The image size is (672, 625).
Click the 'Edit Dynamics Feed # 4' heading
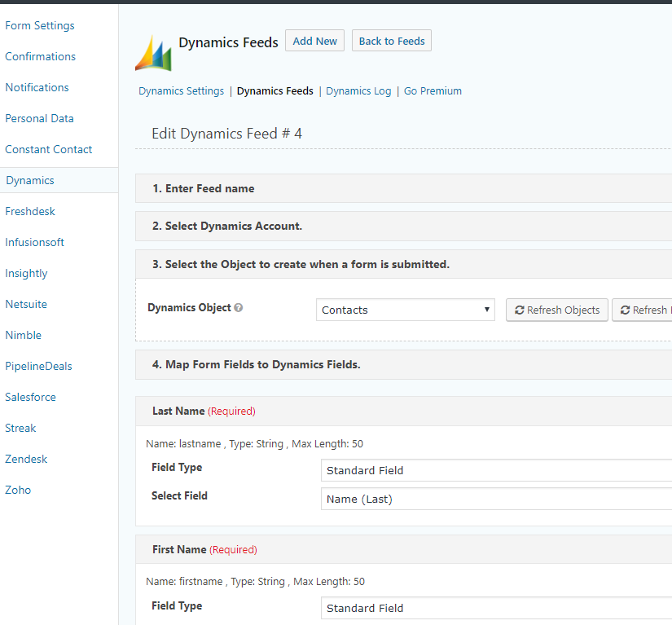pos(226,134)
